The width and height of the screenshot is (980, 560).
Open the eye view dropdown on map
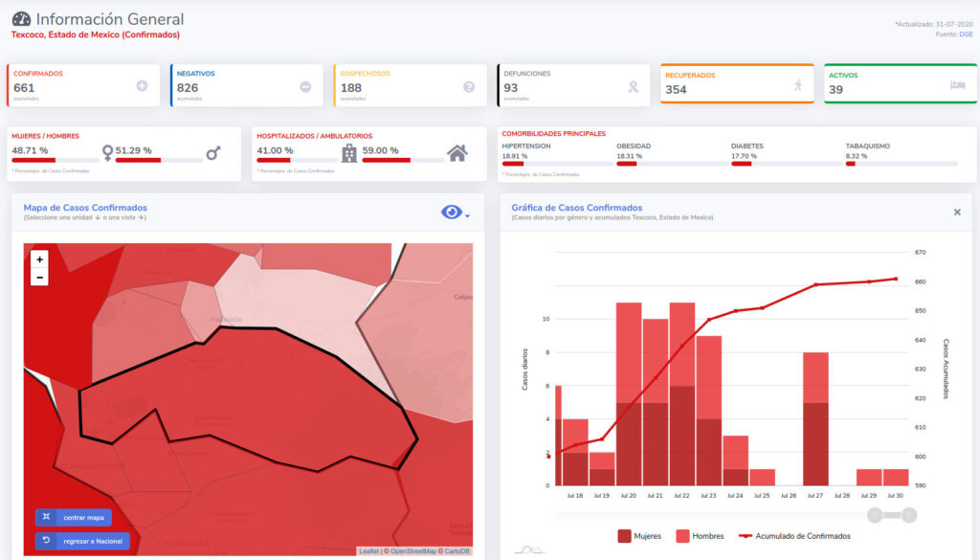pyautogui.click(x=455, y=213)
